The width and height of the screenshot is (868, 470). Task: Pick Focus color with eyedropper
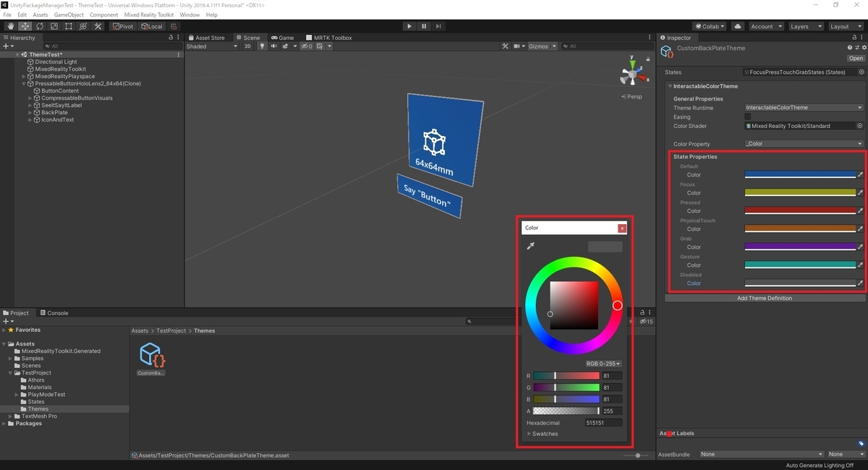point(860,193)
